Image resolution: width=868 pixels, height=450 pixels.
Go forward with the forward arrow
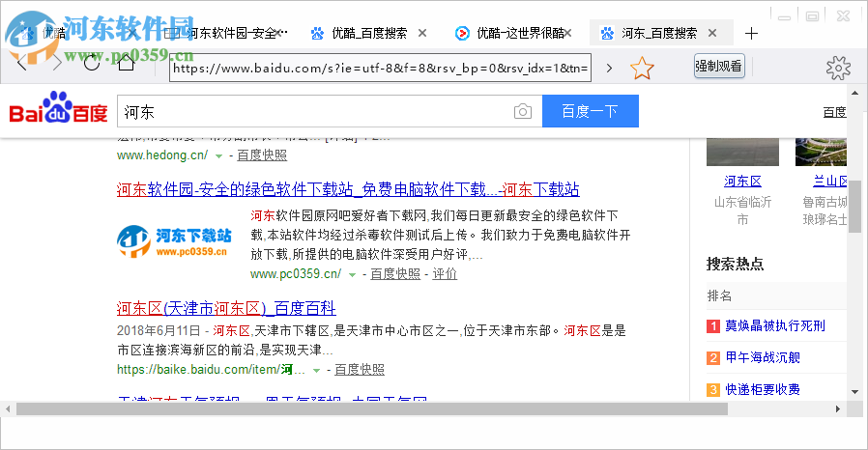56,64
